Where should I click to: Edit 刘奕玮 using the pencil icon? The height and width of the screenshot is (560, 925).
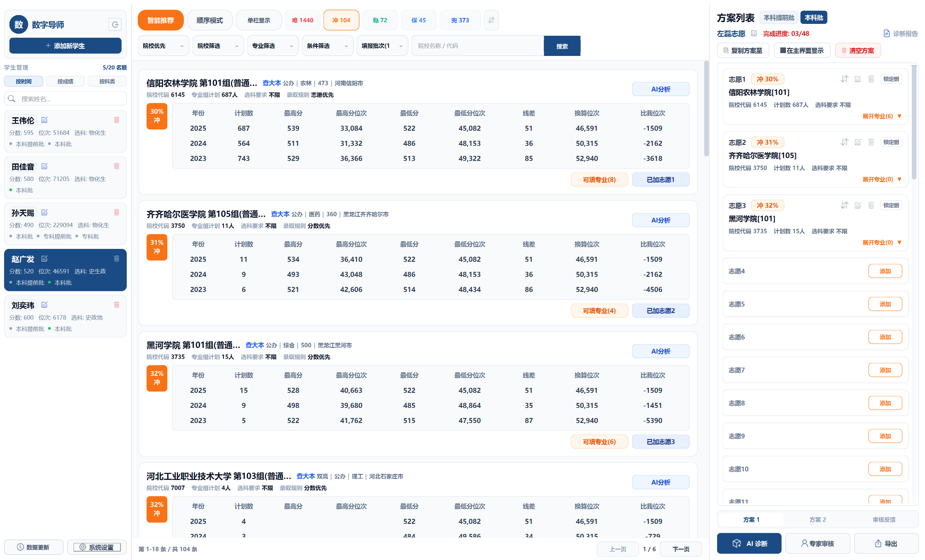pos(44,305)
